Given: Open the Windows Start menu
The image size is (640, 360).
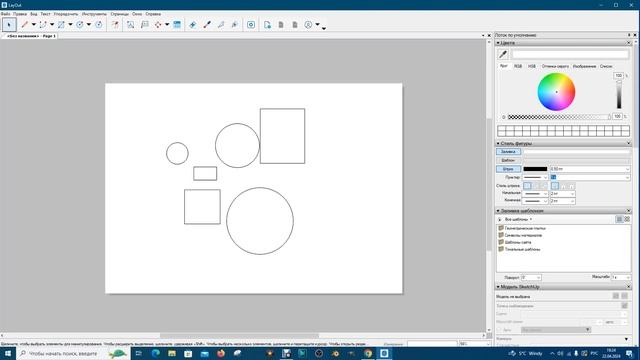Looking at the screenshot, I should pos(8,353).
